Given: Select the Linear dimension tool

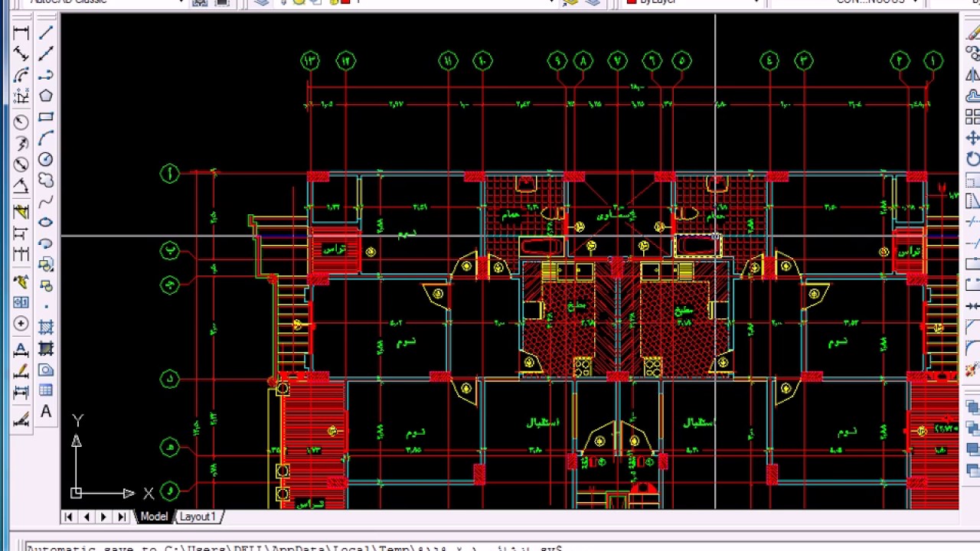Looking at the screenshot, I should coord(21,33).
